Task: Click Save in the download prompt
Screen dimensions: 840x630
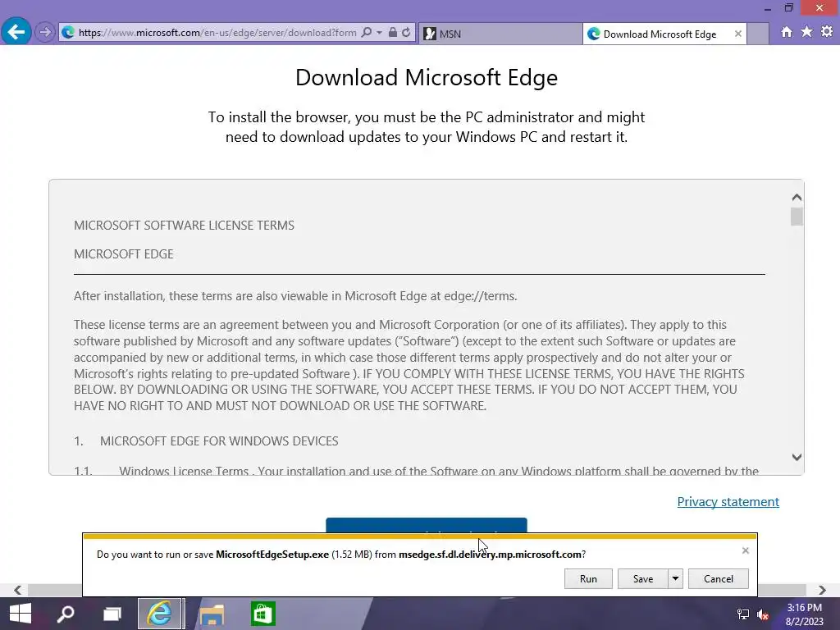Action: pos(643,578)
